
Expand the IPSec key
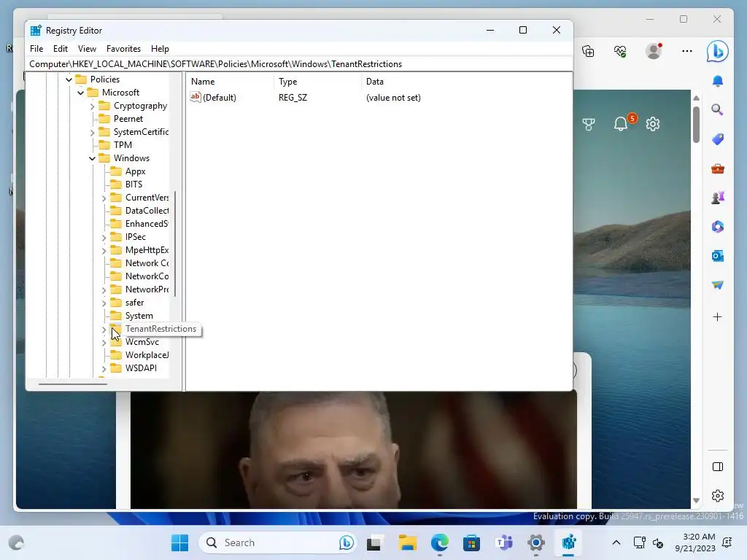(x=104, y=237)
